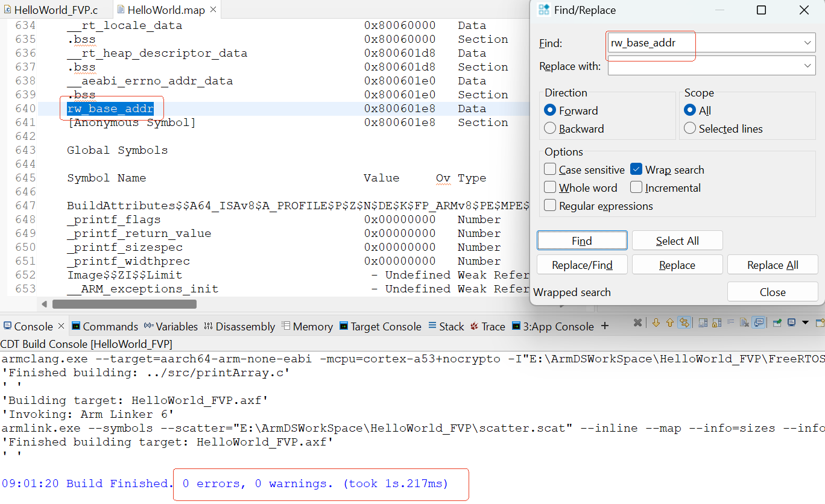
Task: Enable the Regular expressions checkbox
Action: tap(550, 206)
